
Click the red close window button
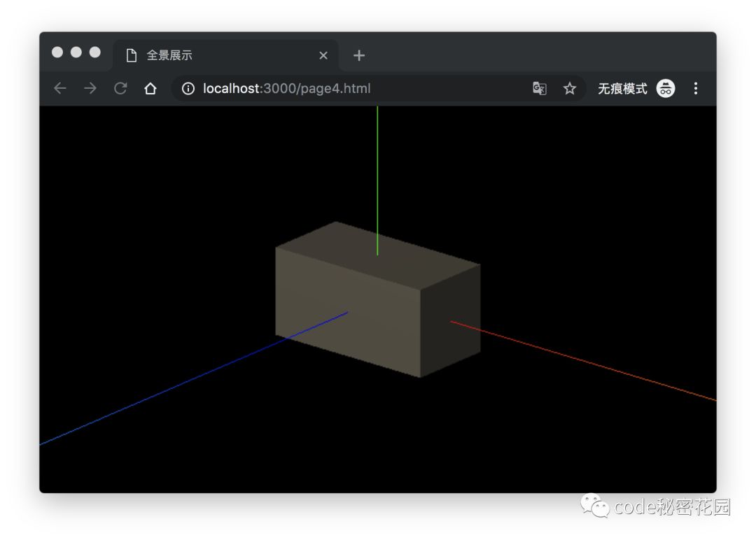click(x=57, y=52)
